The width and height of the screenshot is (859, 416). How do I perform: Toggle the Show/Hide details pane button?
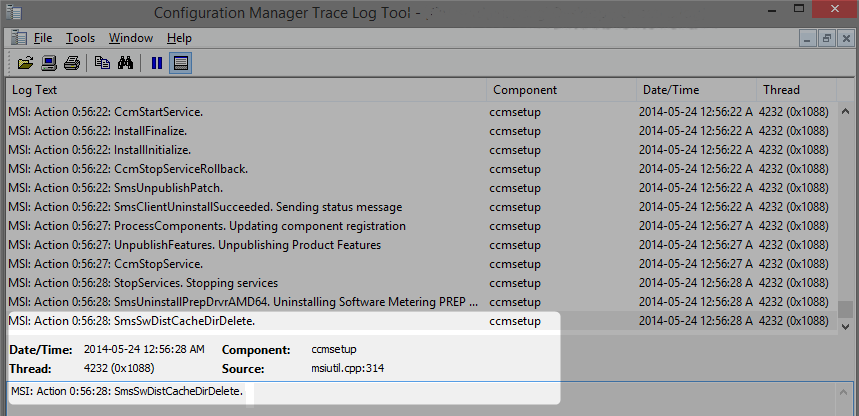pyautogui.click(x=181, y=63)
